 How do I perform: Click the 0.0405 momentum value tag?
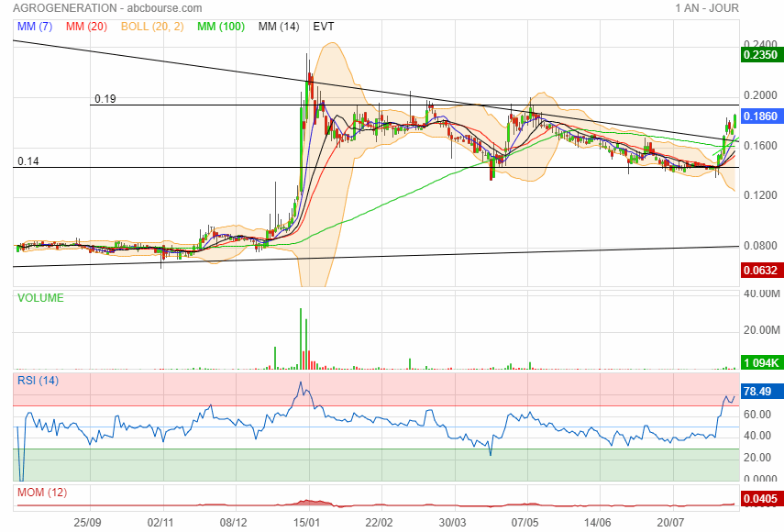click(760, 498)
